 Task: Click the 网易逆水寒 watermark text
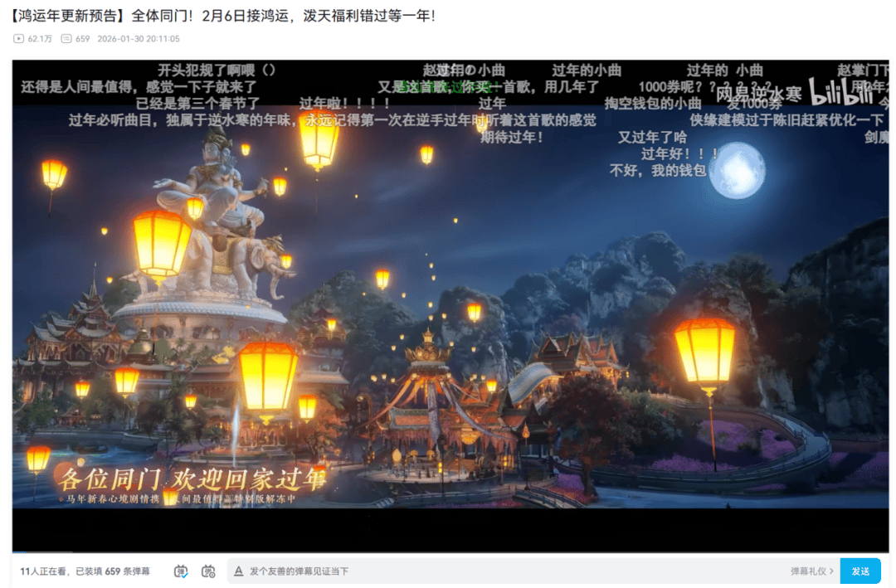point(759,93)
